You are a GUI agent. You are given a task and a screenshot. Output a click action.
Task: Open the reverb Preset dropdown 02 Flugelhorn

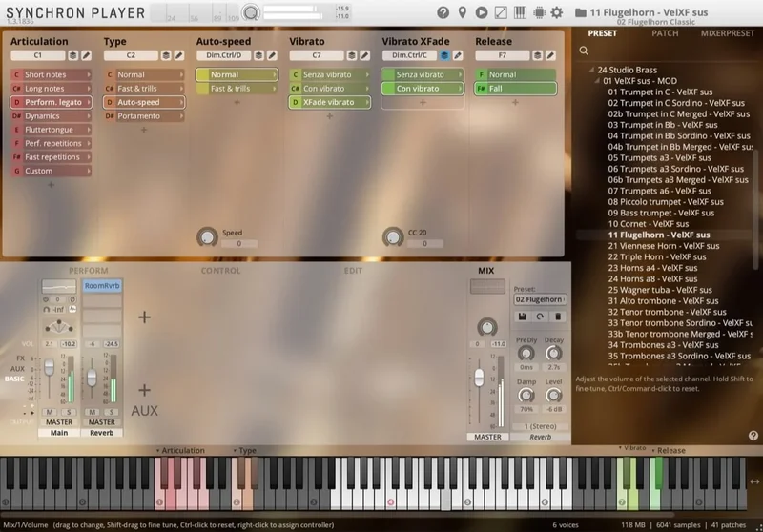[540, 299]
